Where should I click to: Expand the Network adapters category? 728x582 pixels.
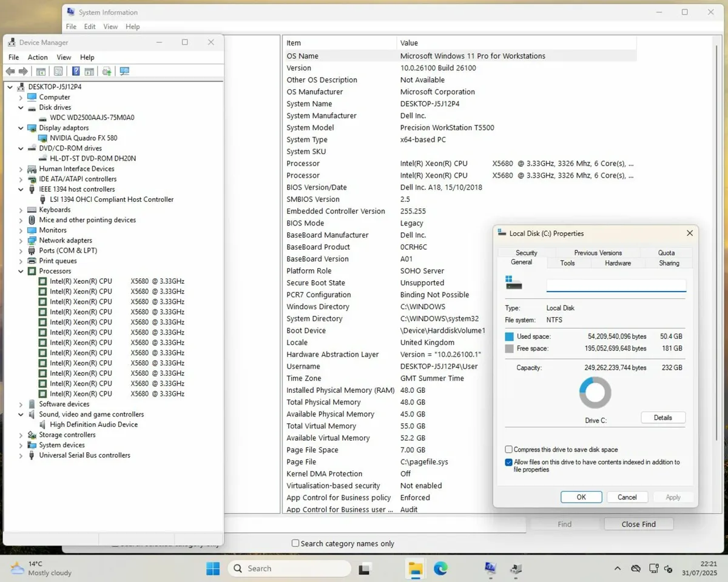coord(21,241)
